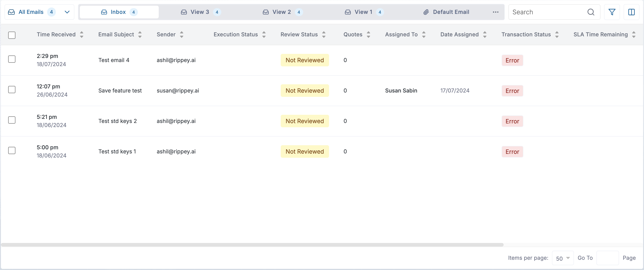Sort by SLA Time Remaining arrows
The width and height of the screenshot is (644, 270).
[634, 35]
